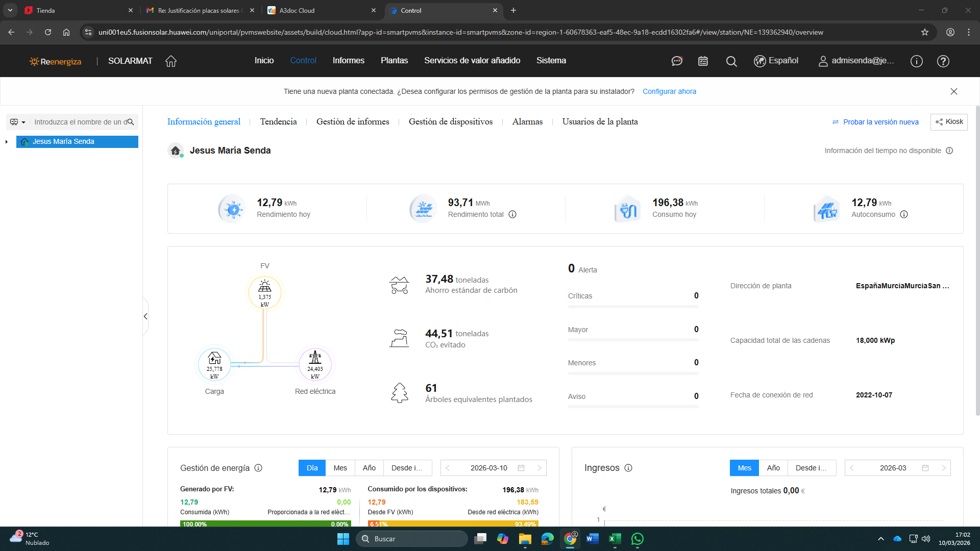980x551 pixels.
Task: Open the task calendar icon in header
Action: 703,61
